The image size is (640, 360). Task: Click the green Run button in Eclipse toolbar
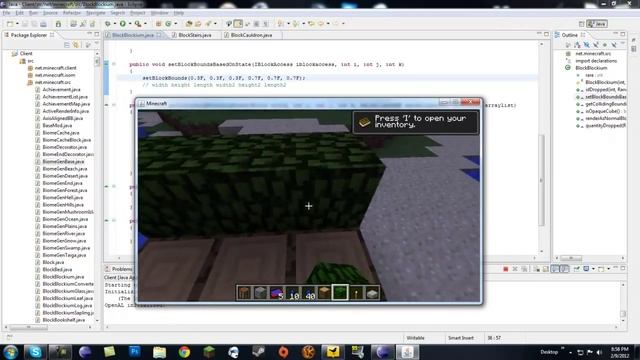[122, 24]
